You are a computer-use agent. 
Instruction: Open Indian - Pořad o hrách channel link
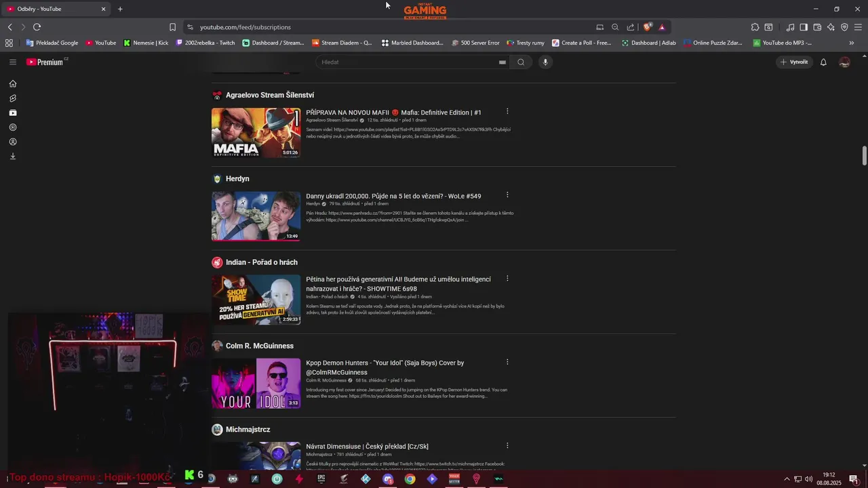pos(262,262)
